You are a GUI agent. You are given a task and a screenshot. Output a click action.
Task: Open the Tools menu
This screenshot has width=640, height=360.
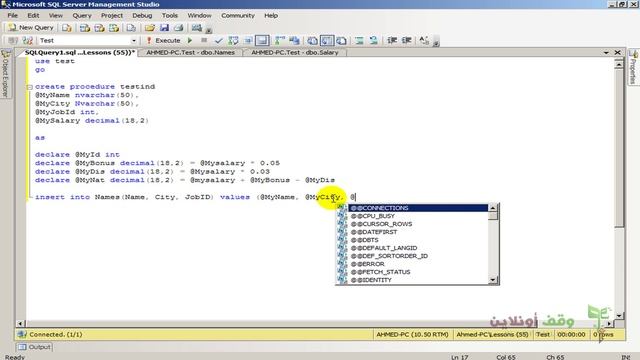click(170, 16)
